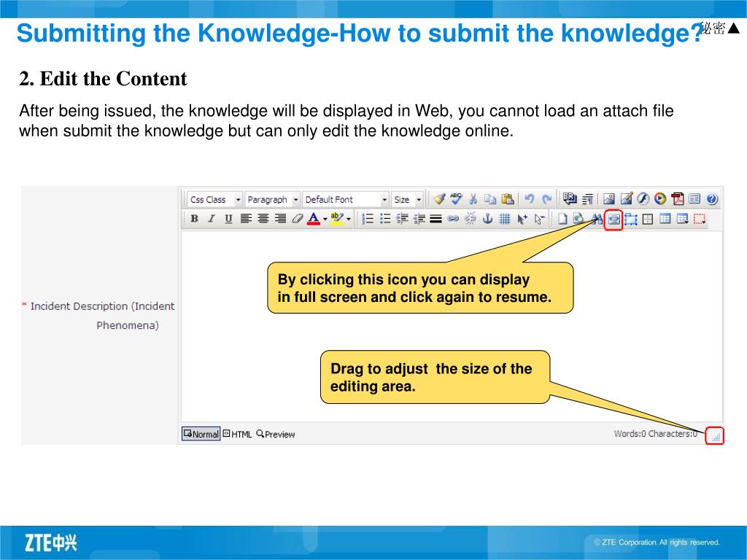Open find with the binoculars icon

click(x=597, y=219)
